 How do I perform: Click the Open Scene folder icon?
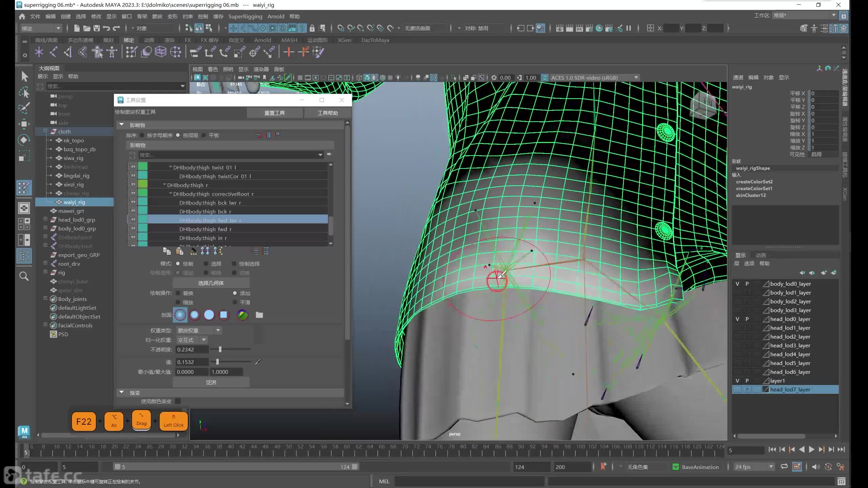[x=87, y=28]
